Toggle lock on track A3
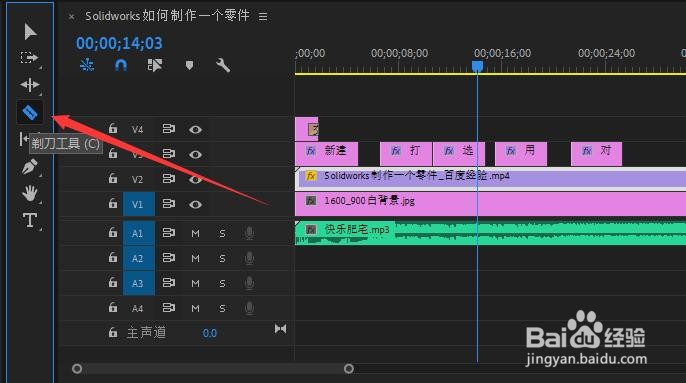 113,283
